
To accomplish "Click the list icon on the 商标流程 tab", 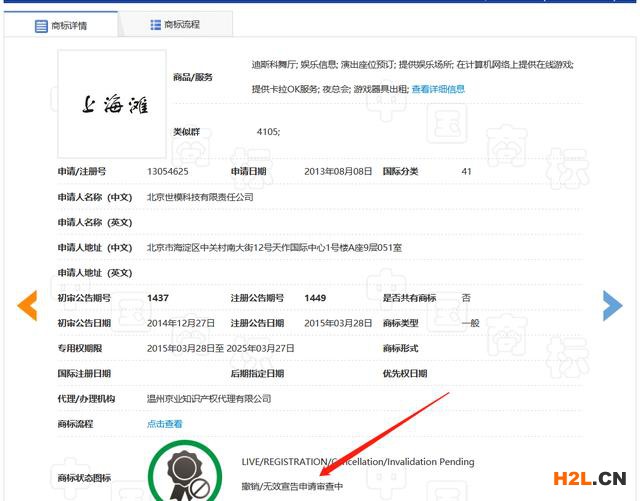I will click(x=156, y=25).
